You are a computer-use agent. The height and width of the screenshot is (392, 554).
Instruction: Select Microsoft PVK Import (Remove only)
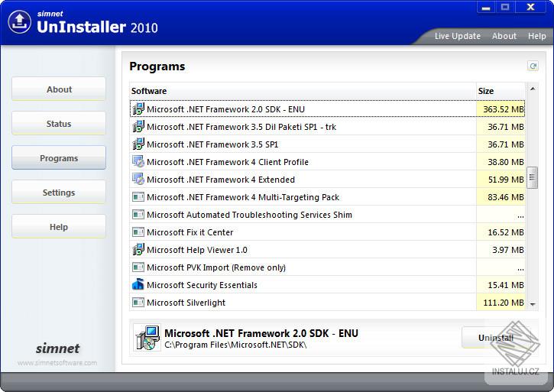[x=327, y=267]
